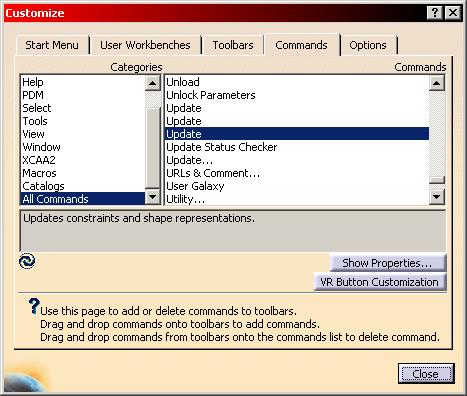Click the Commands list scrollbar thumb
The height and width of the screenshot is (396, 467).
tap(436, 180)
